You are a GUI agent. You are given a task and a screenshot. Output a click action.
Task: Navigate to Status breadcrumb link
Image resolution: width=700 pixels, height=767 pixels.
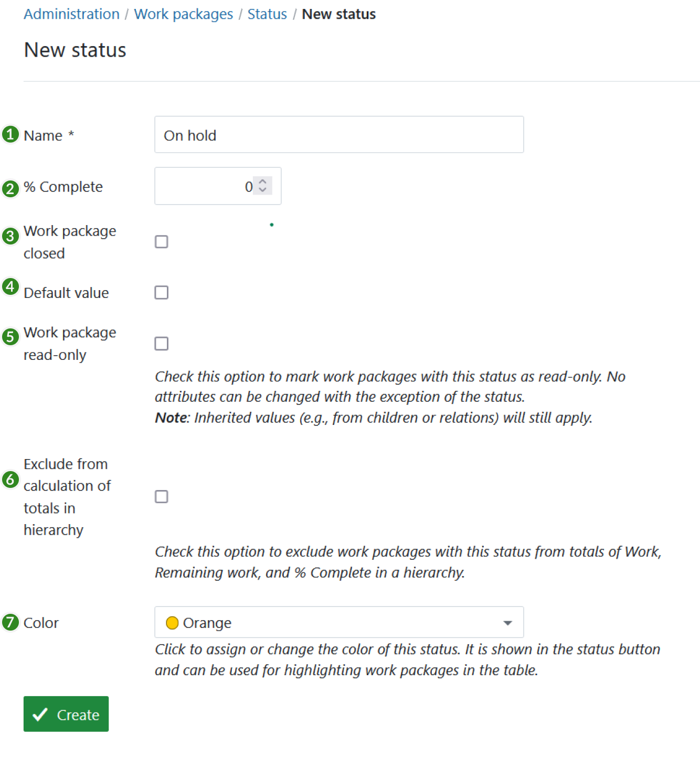pos(267,14)
